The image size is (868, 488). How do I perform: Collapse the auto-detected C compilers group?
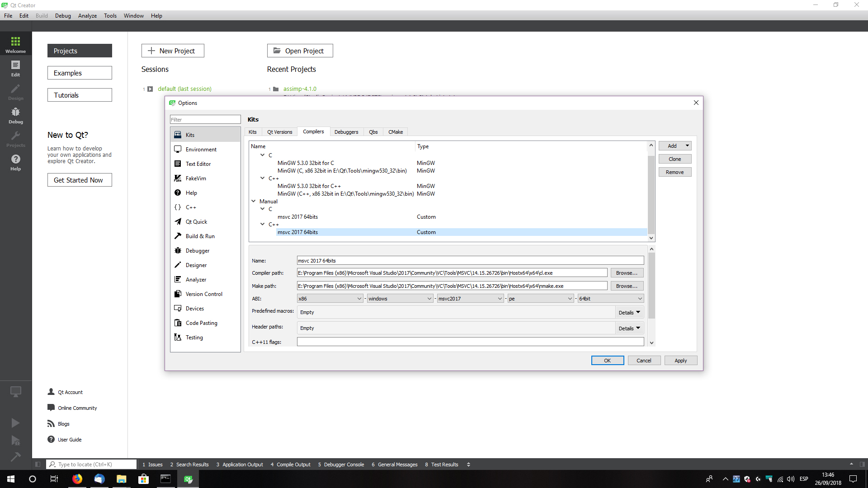(x=262, y=155)
